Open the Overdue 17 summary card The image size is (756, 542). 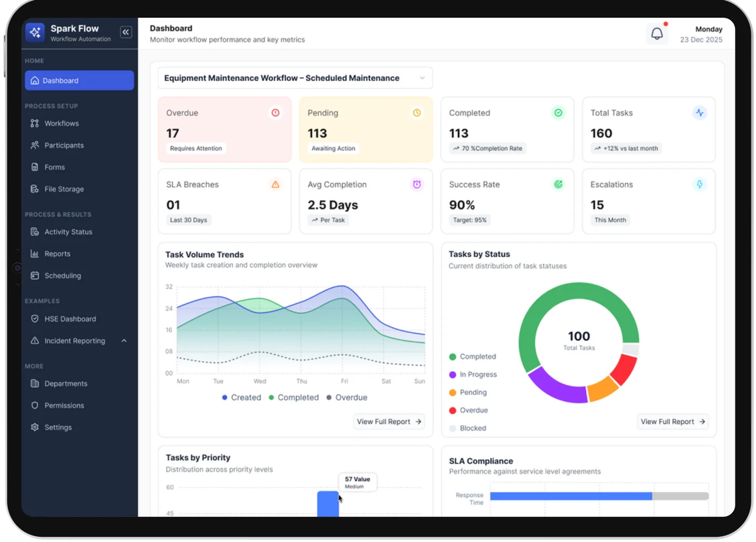pos(225,130)
